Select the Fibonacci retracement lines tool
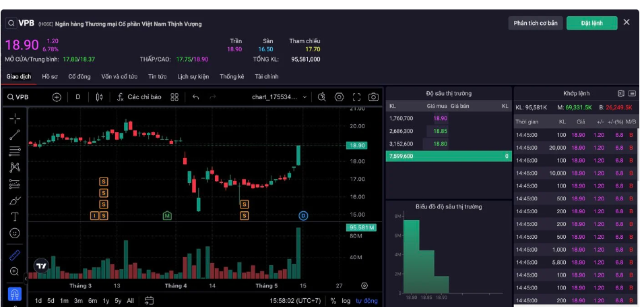The image size is (644, 307). (15, 151)
